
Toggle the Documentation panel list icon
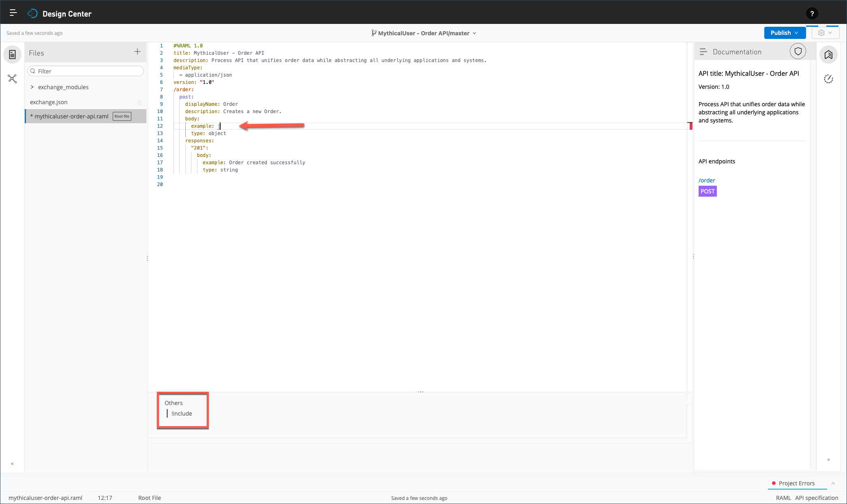(x=703, y=52)
